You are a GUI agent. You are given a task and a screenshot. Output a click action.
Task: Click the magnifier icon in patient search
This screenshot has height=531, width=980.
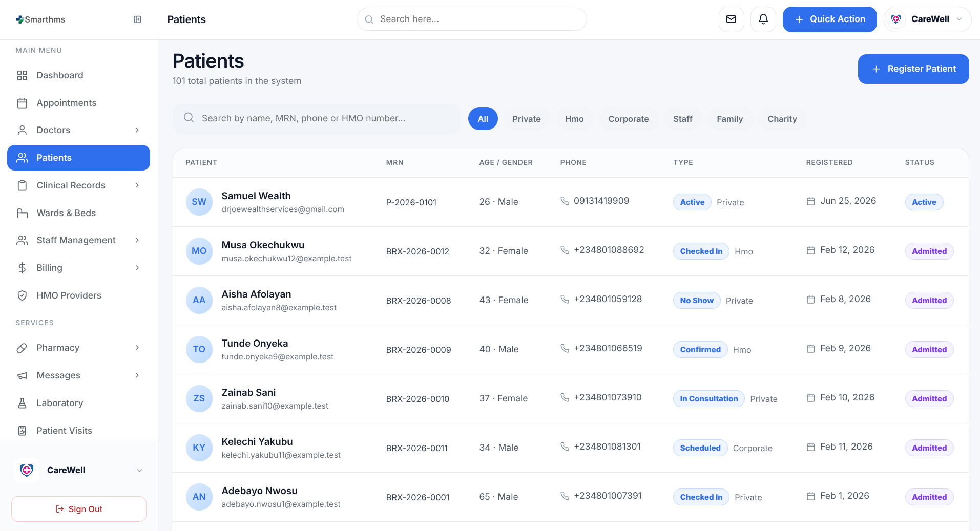coord(189,118)
